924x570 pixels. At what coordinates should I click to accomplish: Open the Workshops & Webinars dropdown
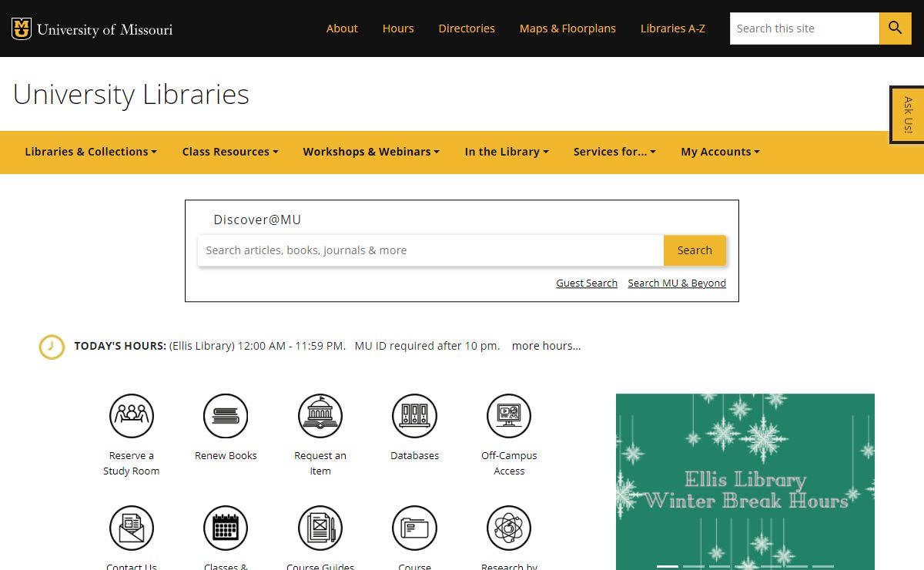click(371, 152)
